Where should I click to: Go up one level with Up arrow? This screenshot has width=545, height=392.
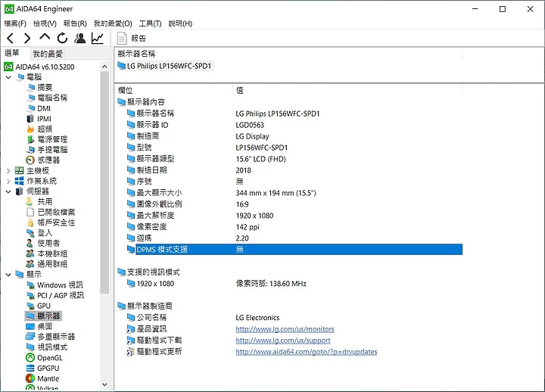(45, 37)
